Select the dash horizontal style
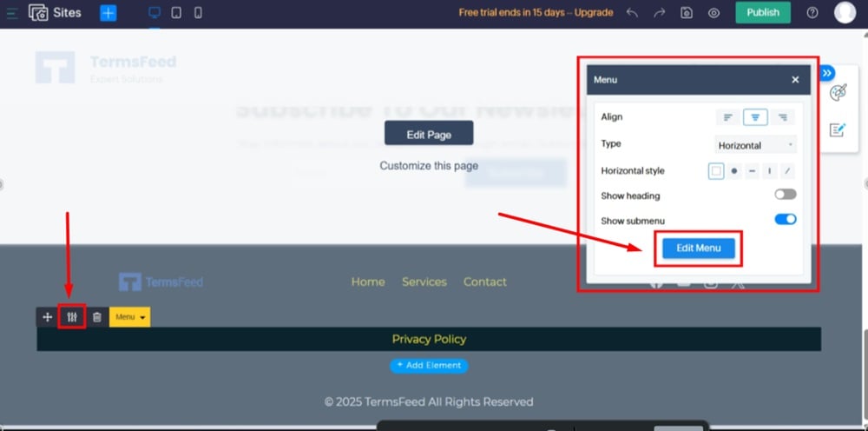 point(752,171)
